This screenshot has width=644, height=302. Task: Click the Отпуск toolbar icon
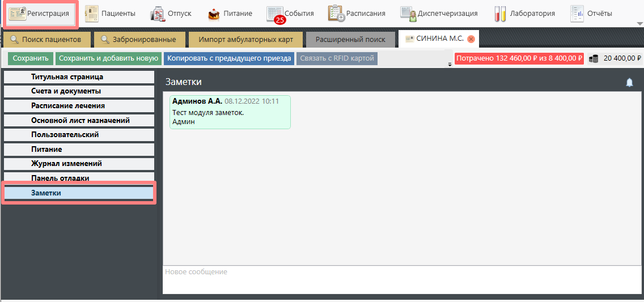(158, 14)
